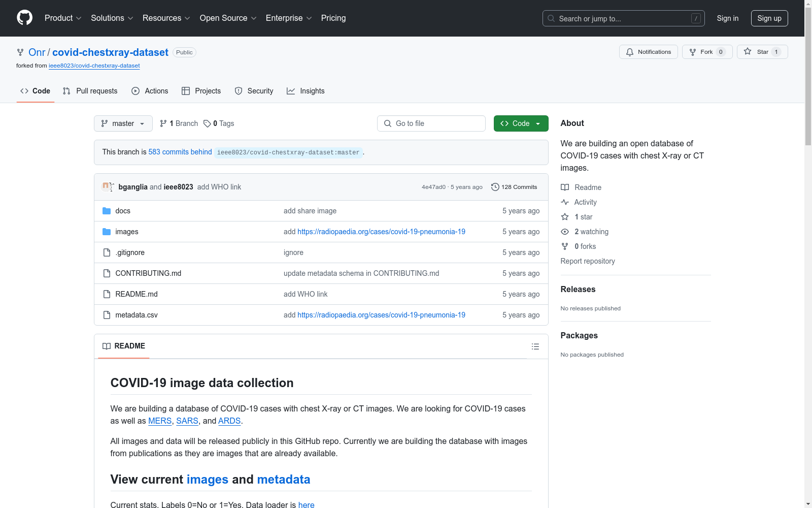Image resolution: width=812 pixels, height=508 pixels.
Task: Click the book icon in README tab
Action: click(107, 346)
